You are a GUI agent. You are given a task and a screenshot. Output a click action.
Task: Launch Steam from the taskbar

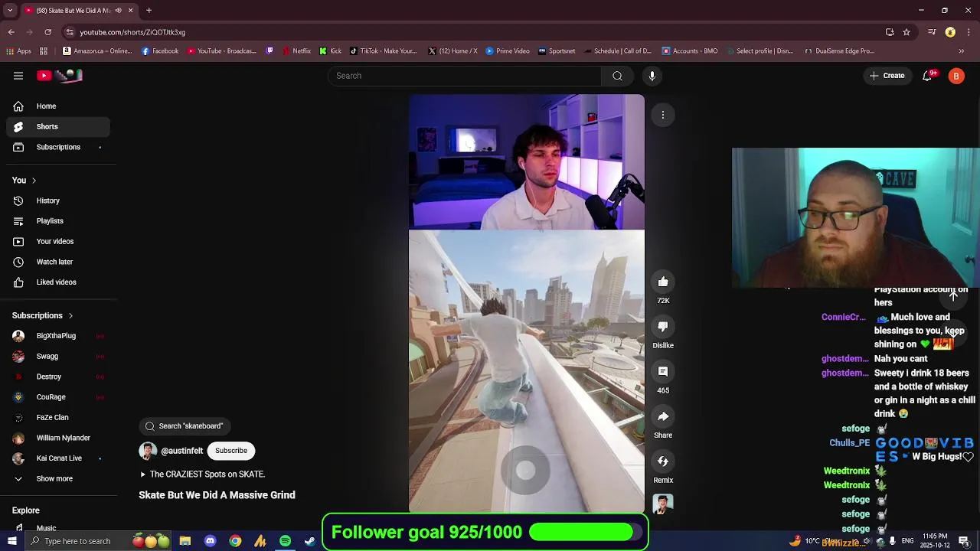309,541
